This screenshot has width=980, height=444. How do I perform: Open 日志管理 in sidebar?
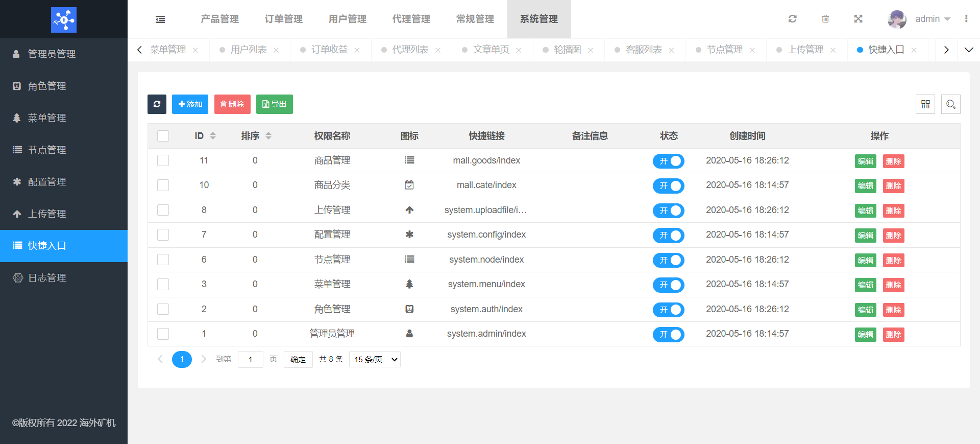pyautogui.click(x=64, y=277)
